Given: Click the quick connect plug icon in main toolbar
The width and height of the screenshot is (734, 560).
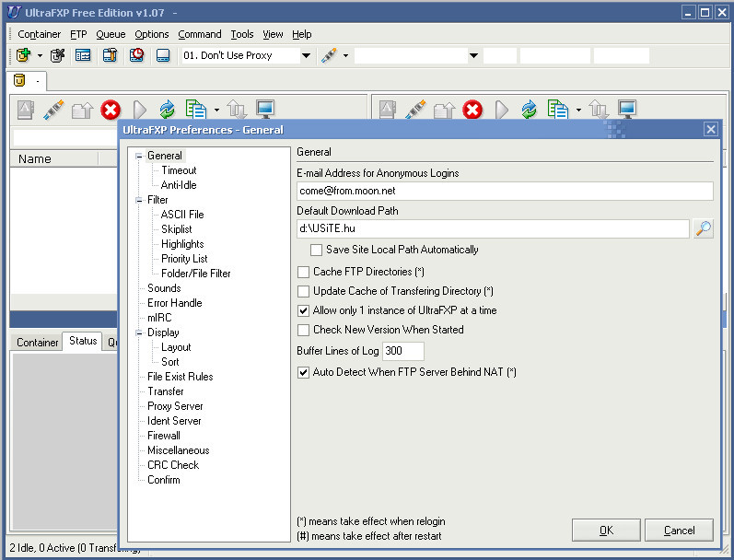Looking at the screenshot, I should click(x=329, y=55).
